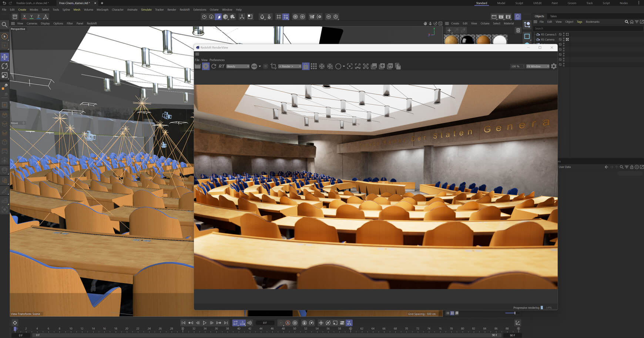Open the Material menu in material manager
Viewport: 644px width, 338px height.
509,23
